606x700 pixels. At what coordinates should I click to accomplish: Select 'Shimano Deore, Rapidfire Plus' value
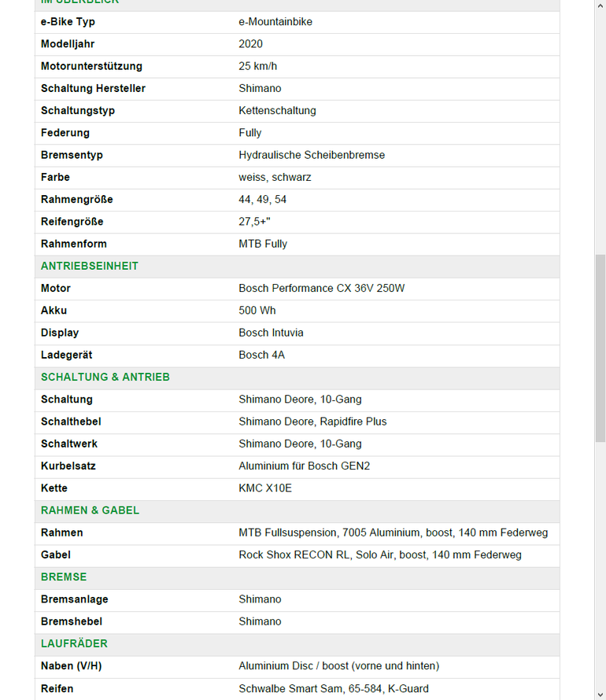[x=312, y=422]
